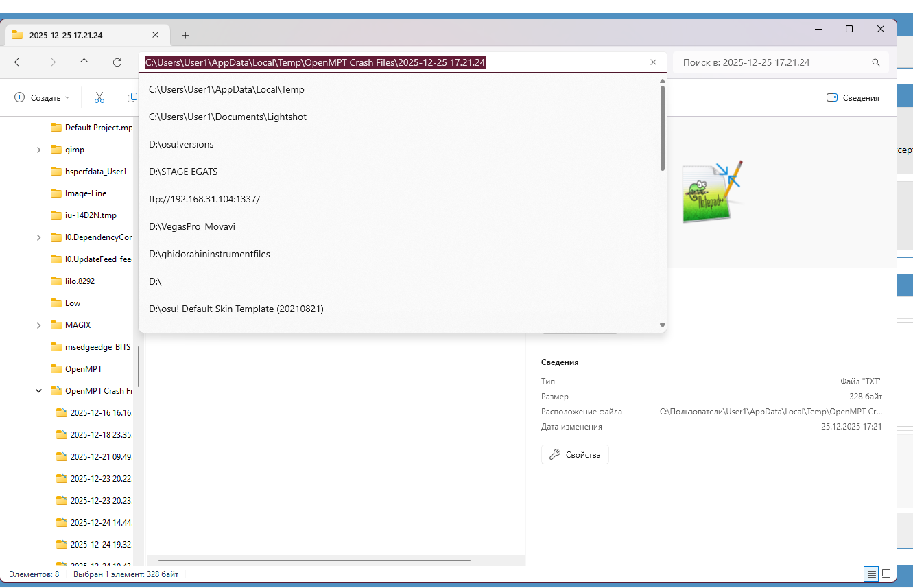Select the Image-Line folder in sidebar

85,193
